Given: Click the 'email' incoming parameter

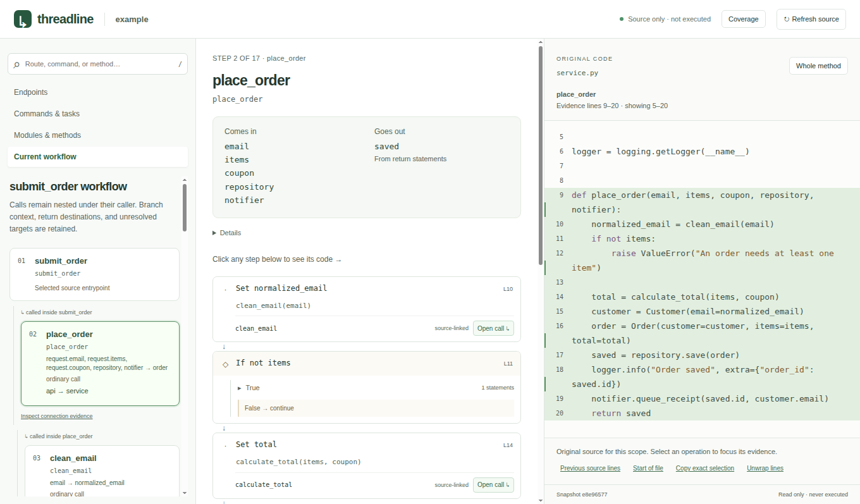Looking at the screenshot, I should click(x=236, y=146).
